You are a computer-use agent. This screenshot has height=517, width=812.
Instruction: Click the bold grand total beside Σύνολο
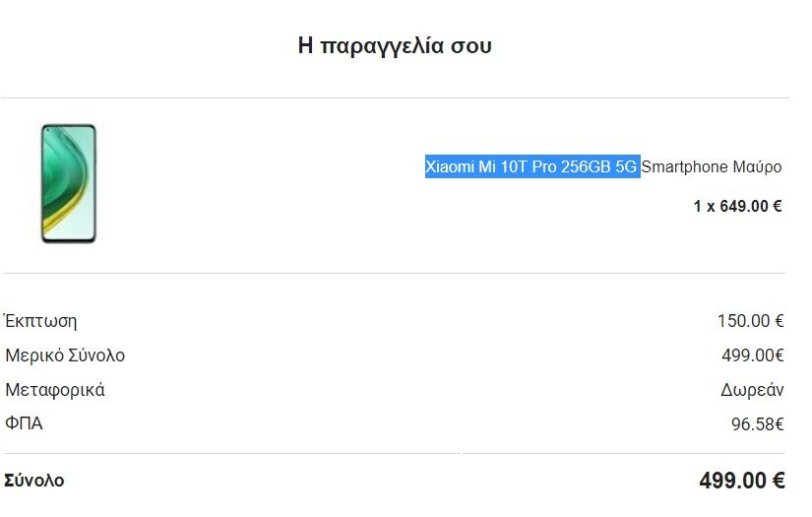[741, 482]
